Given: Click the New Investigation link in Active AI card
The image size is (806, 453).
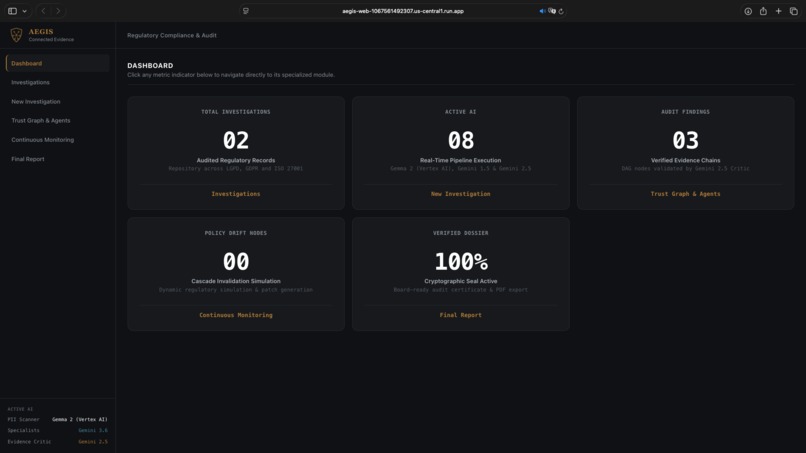Looking at the screenshot, I should [461, 194].
